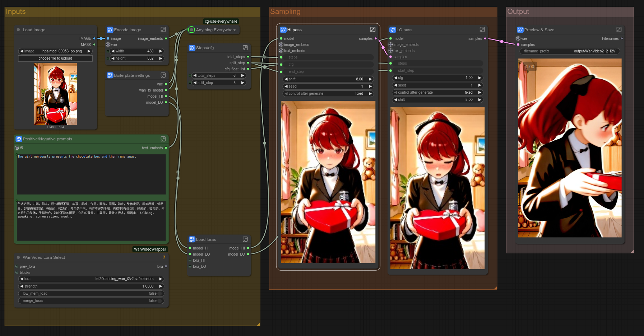Increase the lora strength value
This screenshot has height=336, width=644.
161,286
